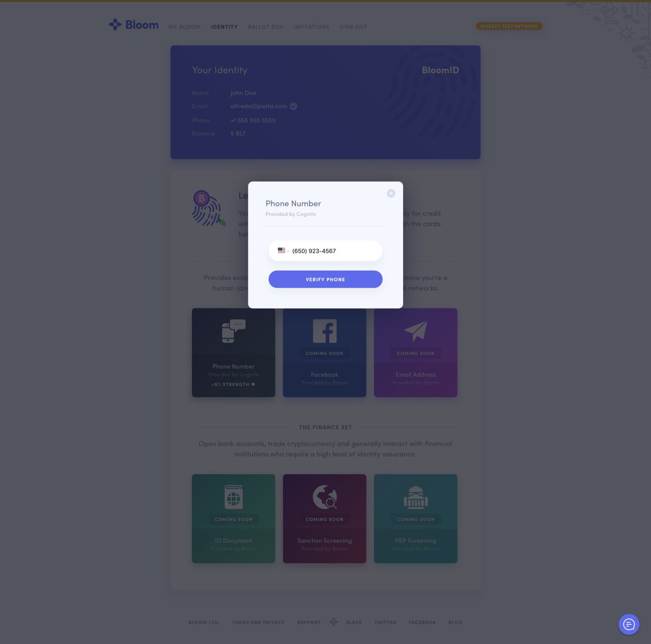Open the chat support widget
The height and width of the screenshot is (644, 651).
coord(629,624)
